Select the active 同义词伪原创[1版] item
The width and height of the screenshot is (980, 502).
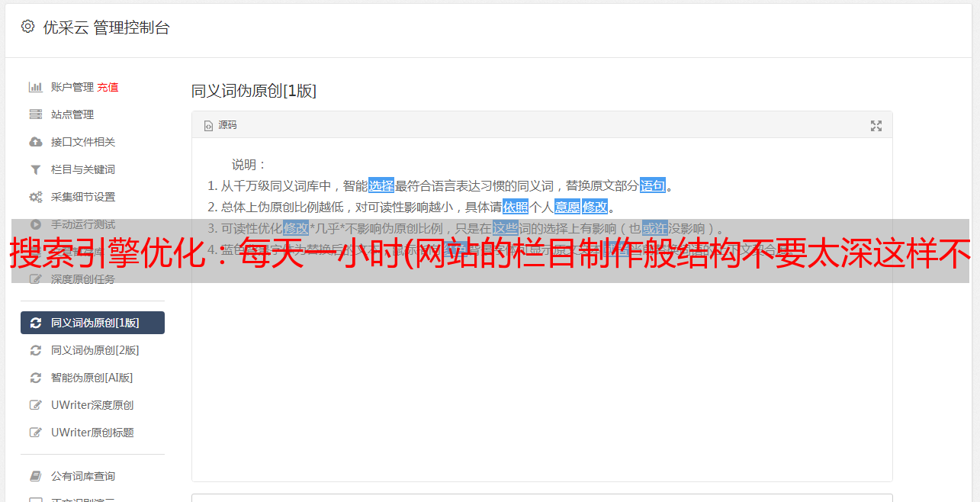pyautogui.click(x=92, y=323)
